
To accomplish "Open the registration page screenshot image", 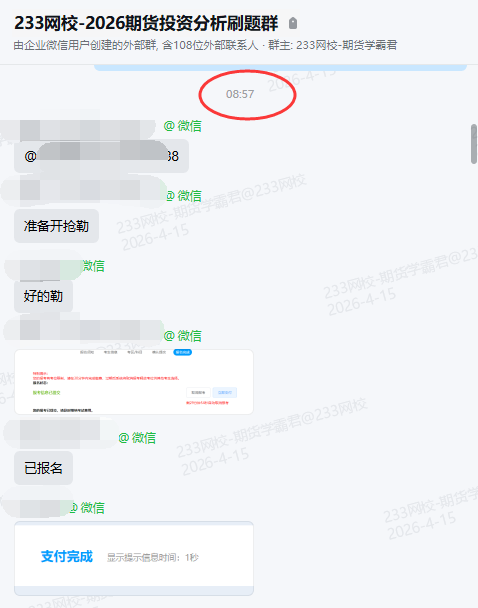I will tap(134, 382).
